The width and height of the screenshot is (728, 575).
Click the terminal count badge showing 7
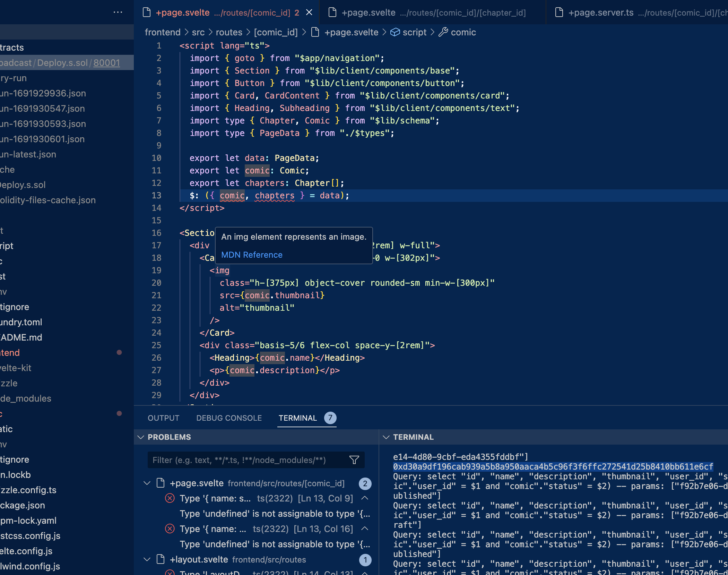click(x=330, y=418)
